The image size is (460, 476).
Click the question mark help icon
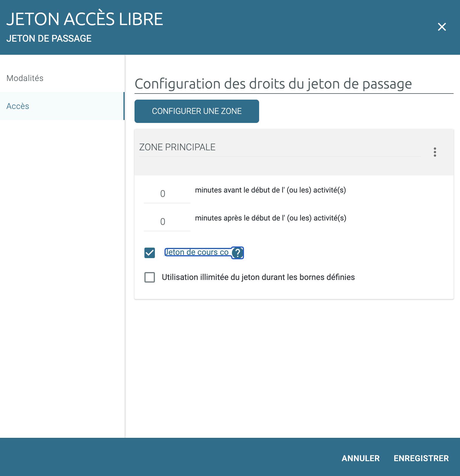[x=238, y=253]
